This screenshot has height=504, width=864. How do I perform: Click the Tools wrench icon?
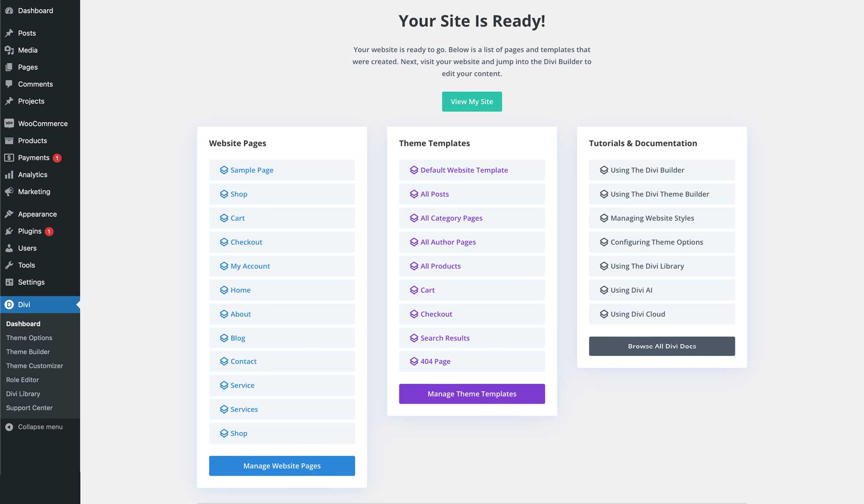click(9, 265)
